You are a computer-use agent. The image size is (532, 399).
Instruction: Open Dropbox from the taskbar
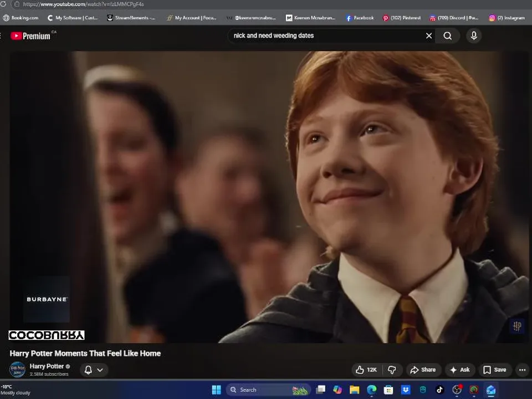(406, 390)
